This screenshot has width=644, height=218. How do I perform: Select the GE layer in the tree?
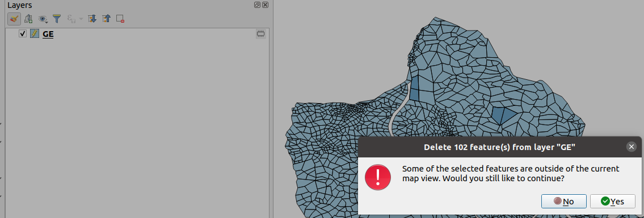[48, 34]
